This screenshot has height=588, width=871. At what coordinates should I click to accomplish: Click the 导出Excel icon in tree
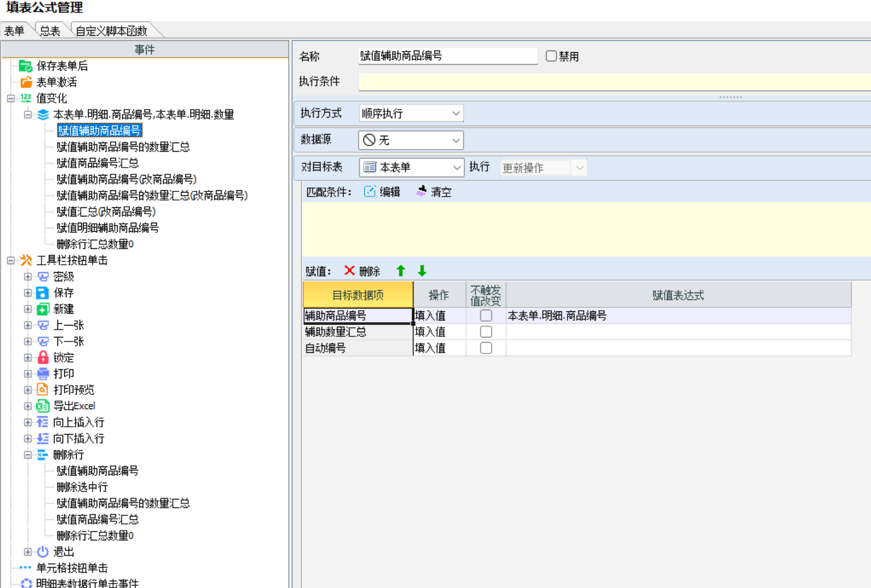pyautogui.click(x=43, y=406)
